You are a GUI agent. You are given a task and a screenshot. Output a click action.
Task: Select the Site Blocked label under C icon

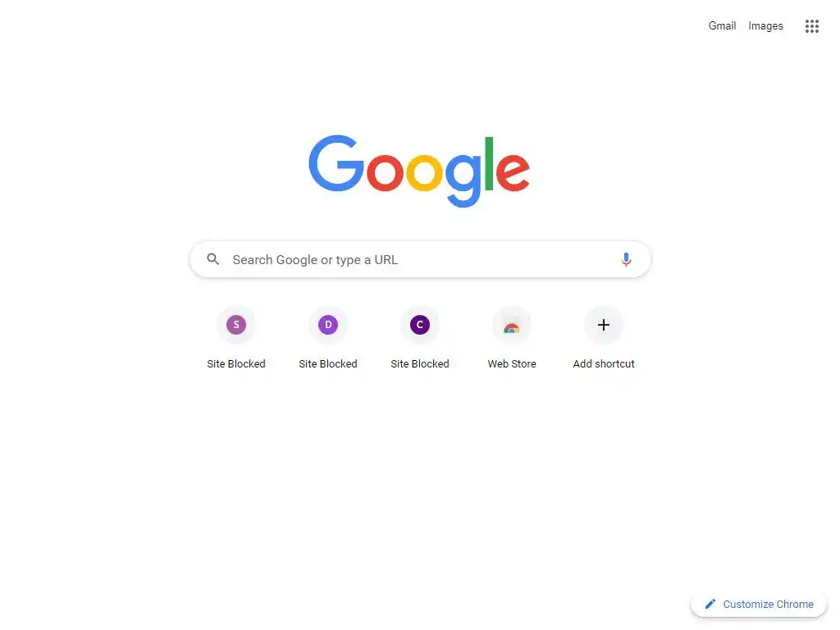[420, 363]
